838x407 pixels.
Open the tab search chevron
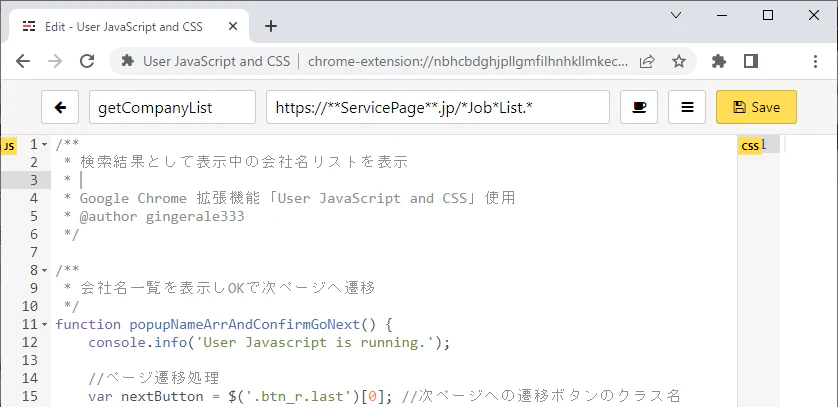676,15
